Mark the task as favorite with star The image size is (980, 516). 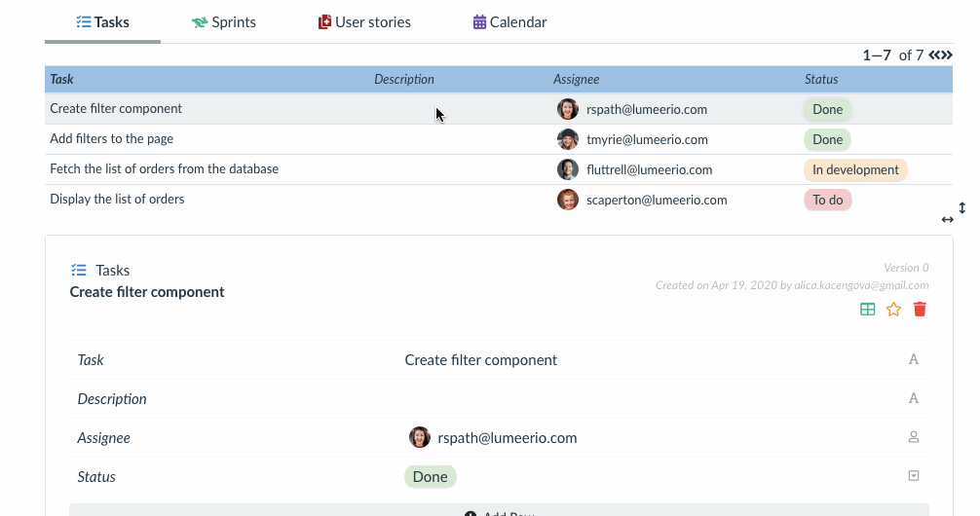point(893,310)
